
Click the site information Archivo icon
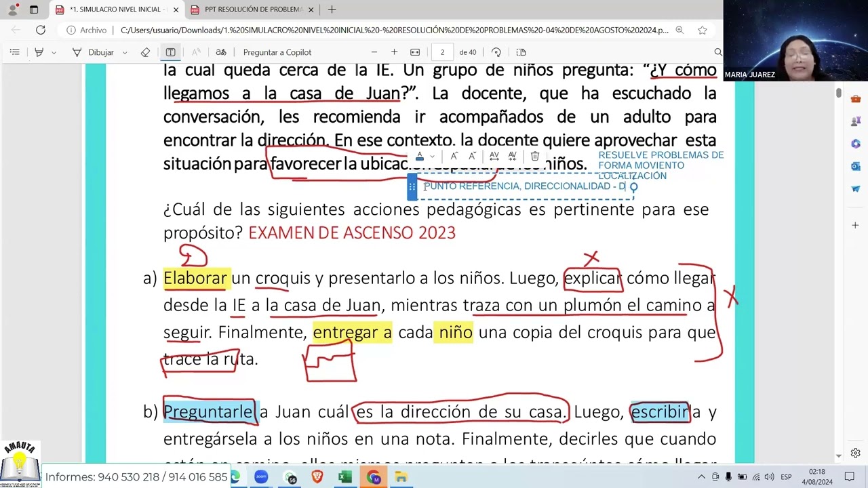[87, 30]
